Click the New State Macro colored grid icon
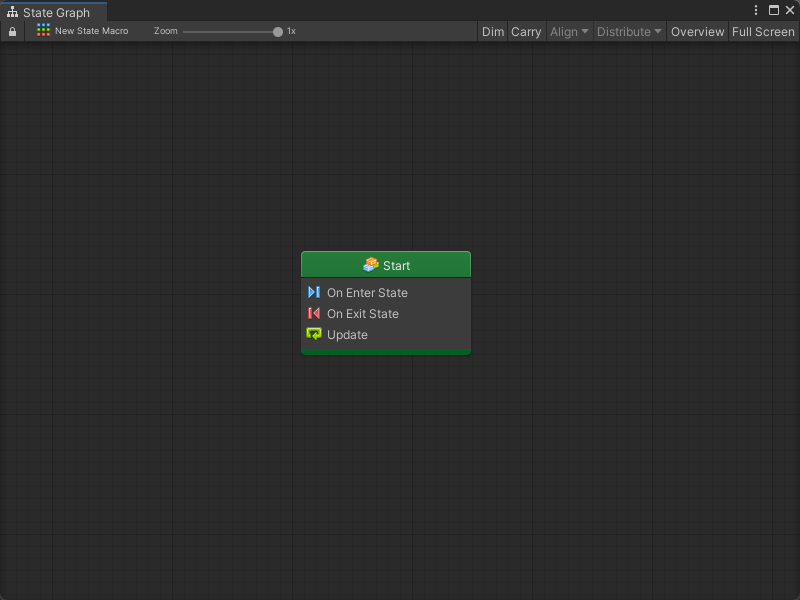This screenshot has width=800, height=600. click(x=43, y=31)
